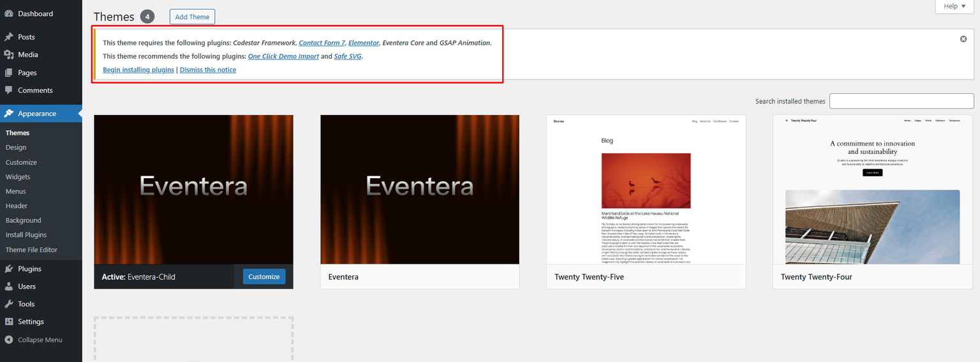
Task: Focus the Search installed themes field
Action: tap(902, 101)
